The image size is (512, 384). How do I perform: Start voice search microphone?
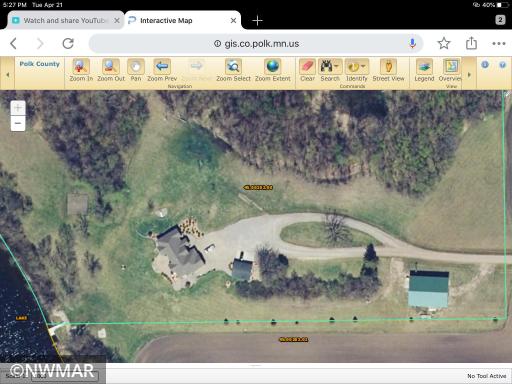coord(412,43)
